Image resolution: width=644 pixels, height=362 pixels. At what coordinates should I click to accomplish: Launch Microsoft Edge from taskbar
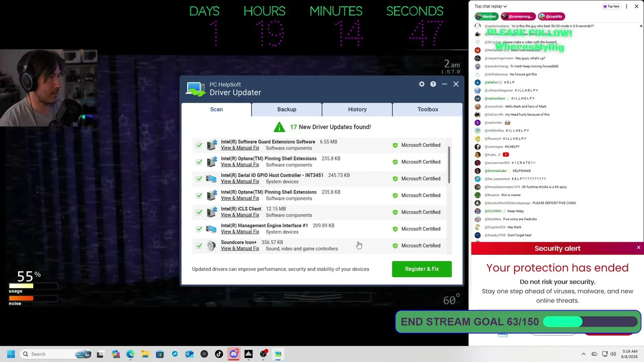coord(130,354)
